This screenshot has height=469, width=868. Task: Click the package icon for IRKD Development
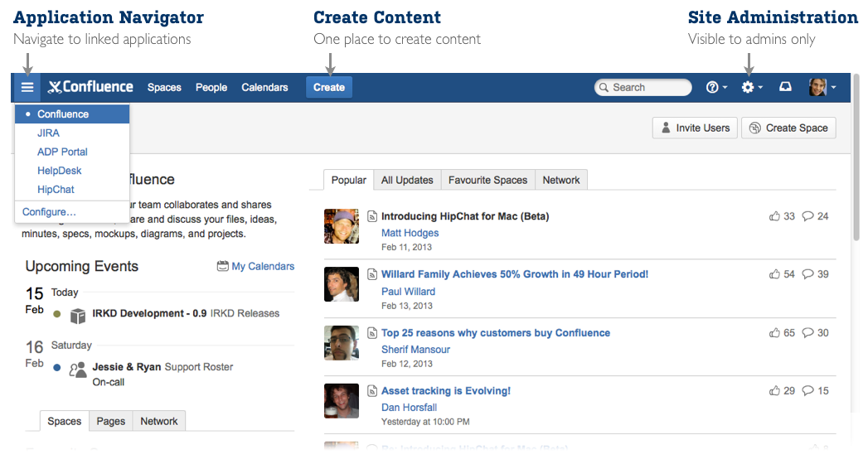pyautogui.click(x=78, y=316)
